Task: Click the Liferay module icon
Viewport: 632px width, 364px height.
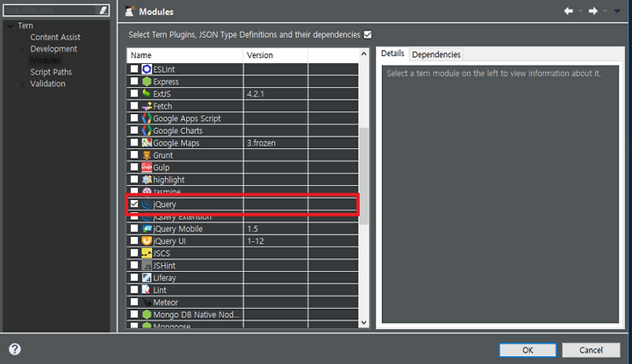Action: (x=147, y=277)
